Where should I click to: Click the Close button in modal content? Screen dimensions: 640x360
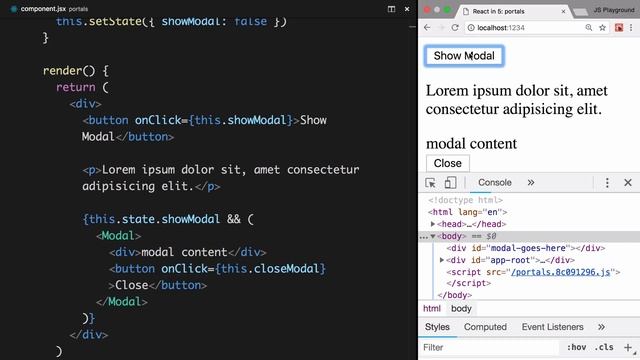tap(448, 163)
